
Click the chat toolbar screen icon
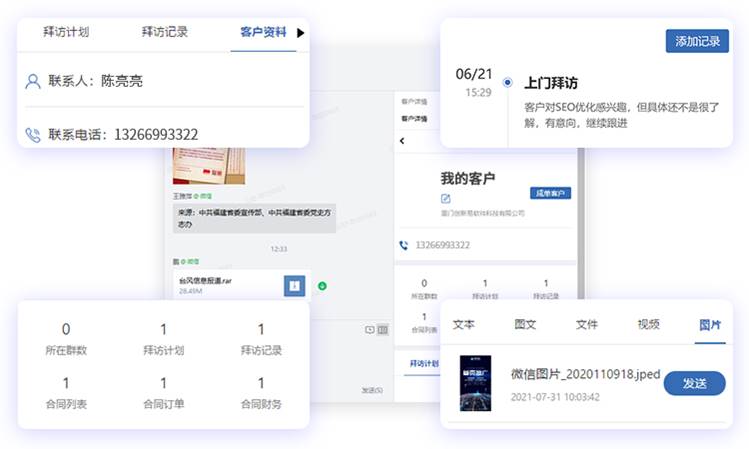click(370, 330)
